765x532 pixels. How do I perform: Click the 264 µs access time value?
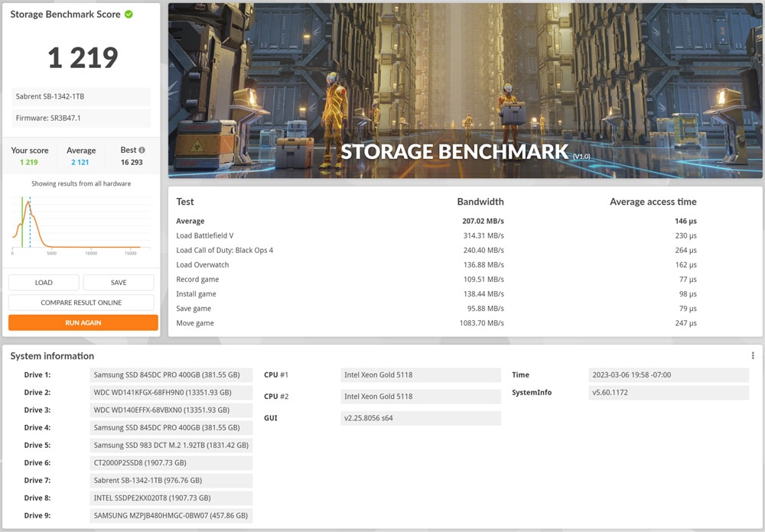(x=685, y=250)
